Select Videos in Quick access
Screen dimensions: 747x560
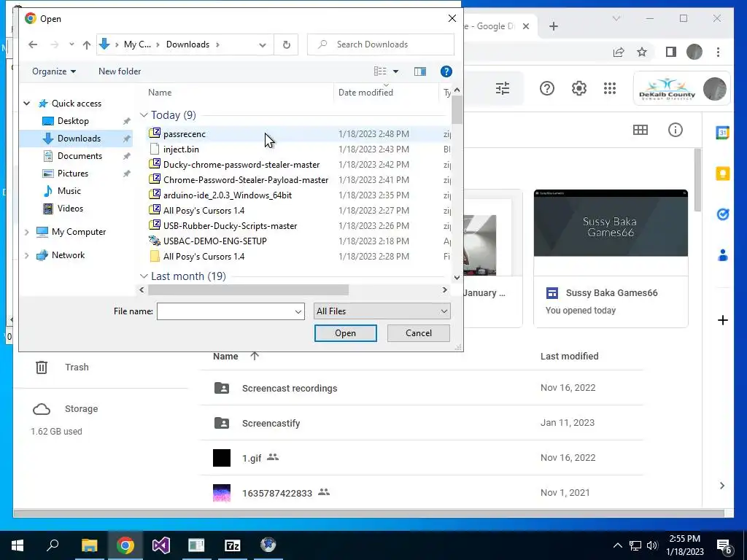click(70, 209)
